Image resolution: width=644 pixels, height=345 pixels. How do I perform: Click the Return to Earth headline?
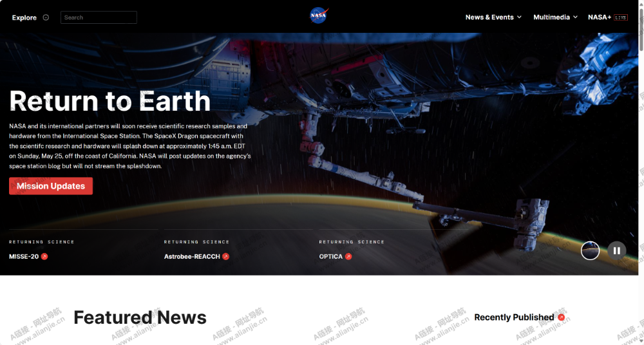coord(109,101)
